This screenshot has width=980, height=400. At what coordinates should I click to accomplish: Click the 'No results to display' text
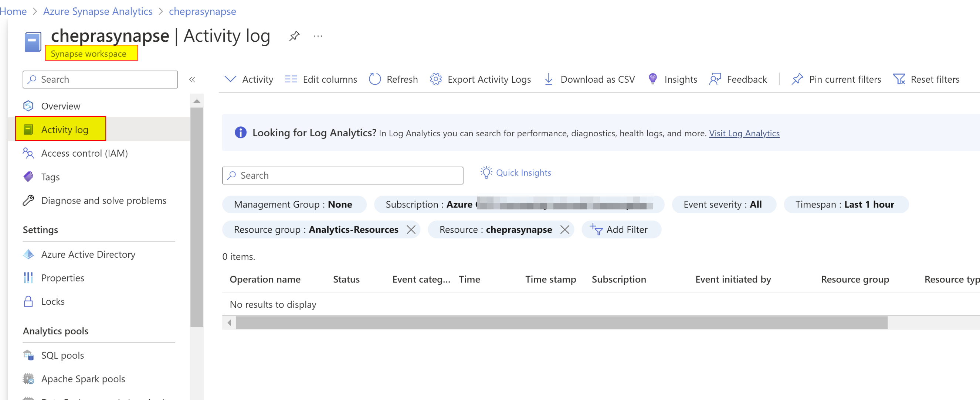pyautogui.click(x=273, y=305)
